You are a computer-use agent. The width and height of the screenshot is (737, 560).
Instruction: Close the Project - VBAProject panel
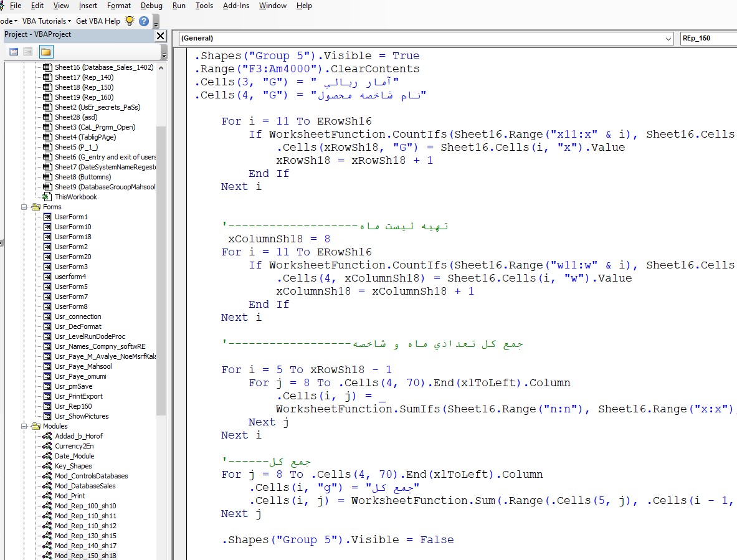click(x=160, y=36)
